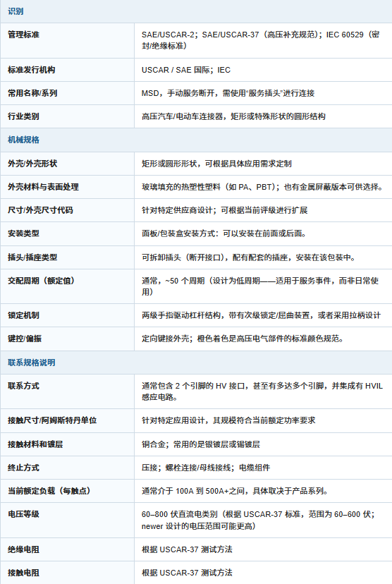Click the 联系规格说明 section header
392x584 pixels.
click(31, 363)
